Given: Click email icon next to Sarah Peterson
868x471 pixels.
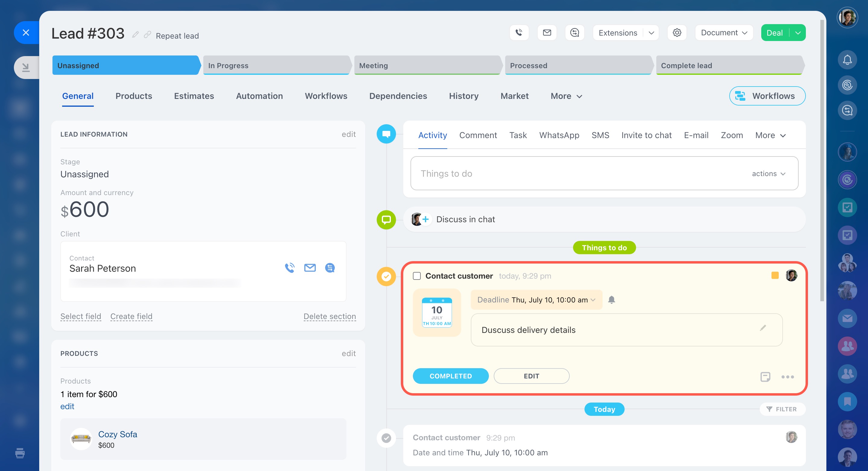Looking at the screenshot, I should click(x=310, y=268).
